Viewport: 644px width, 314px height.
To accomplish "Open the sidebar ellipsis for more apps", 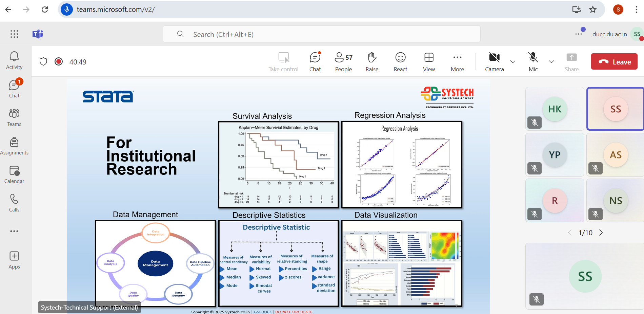I will [x=14, y=231].
